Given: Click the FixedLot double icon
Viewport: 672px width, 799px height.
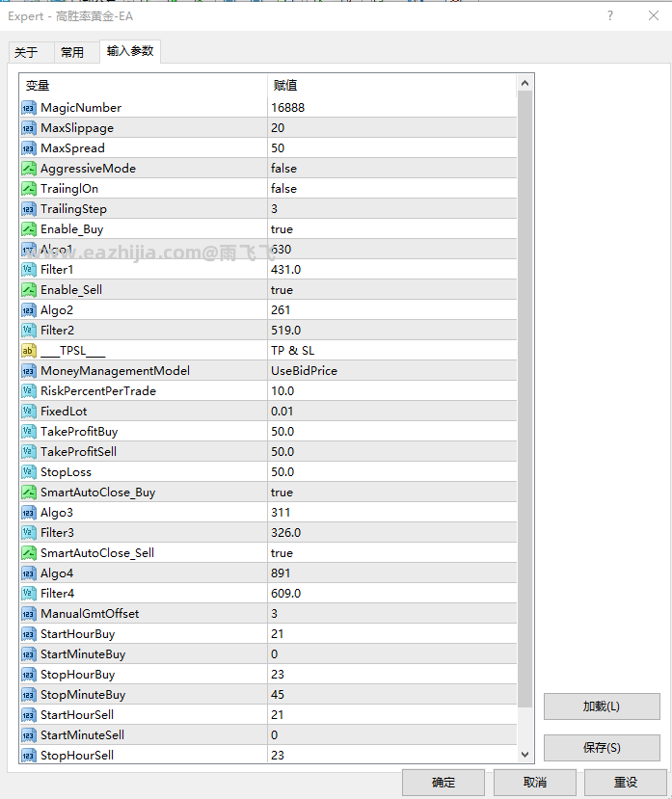Looking at the screenshot, I should [x=29, y=412].
